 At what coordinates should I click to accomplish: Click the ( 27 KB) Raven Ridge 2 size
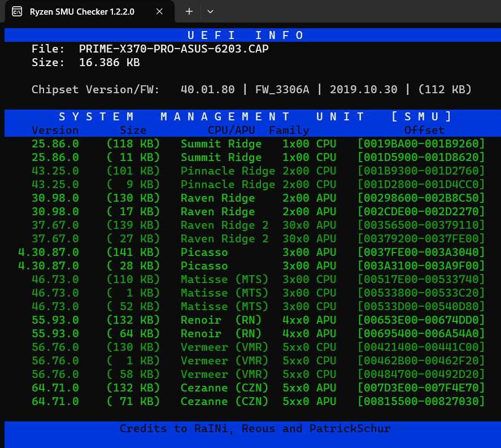pyautogui.click(x=133, y=239)
